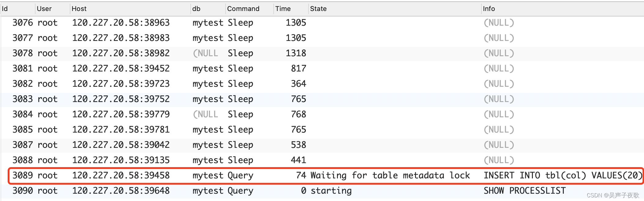
Task: Click the Sleep command in row 3076
Action: tap(241, 23)
